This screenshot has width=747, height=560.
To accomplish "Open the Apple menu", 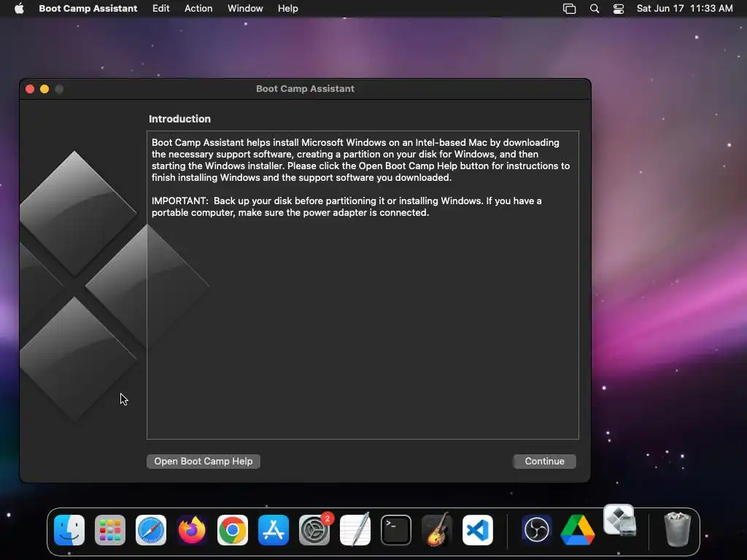I will 19,8.
